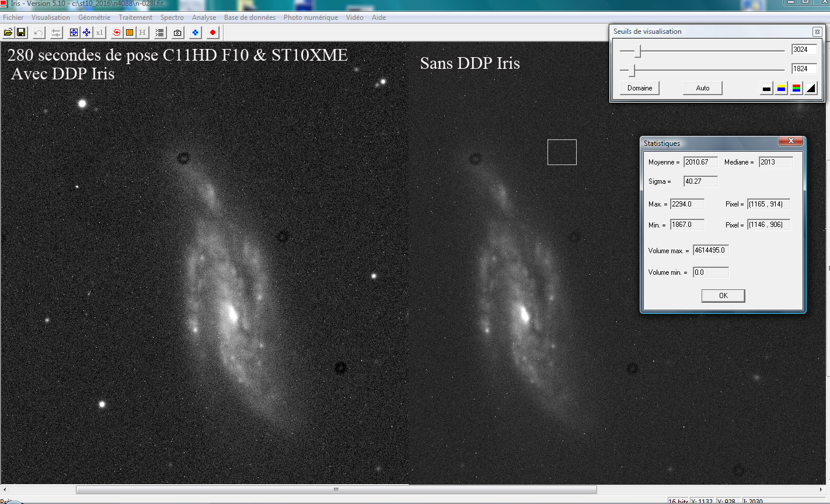The width and height of the screenshot is (830, 504).
Task: Click the blue diamond dots toolbar icon
Action: [196, 33]
